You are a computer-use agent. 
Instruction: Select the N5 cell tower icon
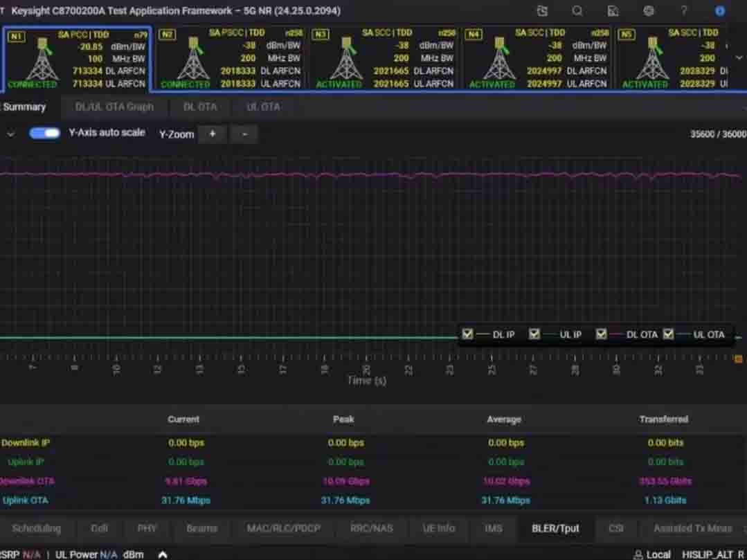click(x=653, y=59)
